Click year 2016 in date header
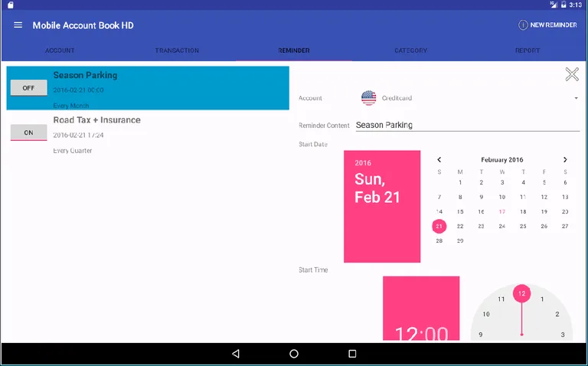Viewport: 588px width, 366px height. click(363, 163)
